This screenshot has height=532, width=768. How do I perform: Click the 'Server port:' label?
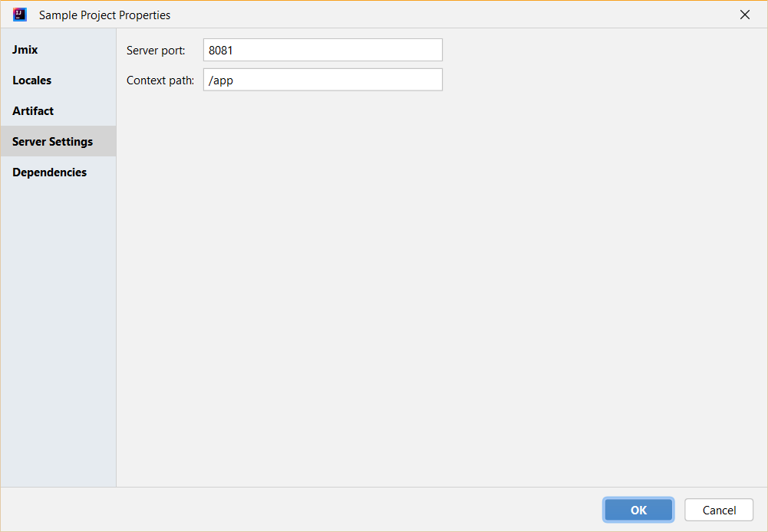[x=156, y=51]
